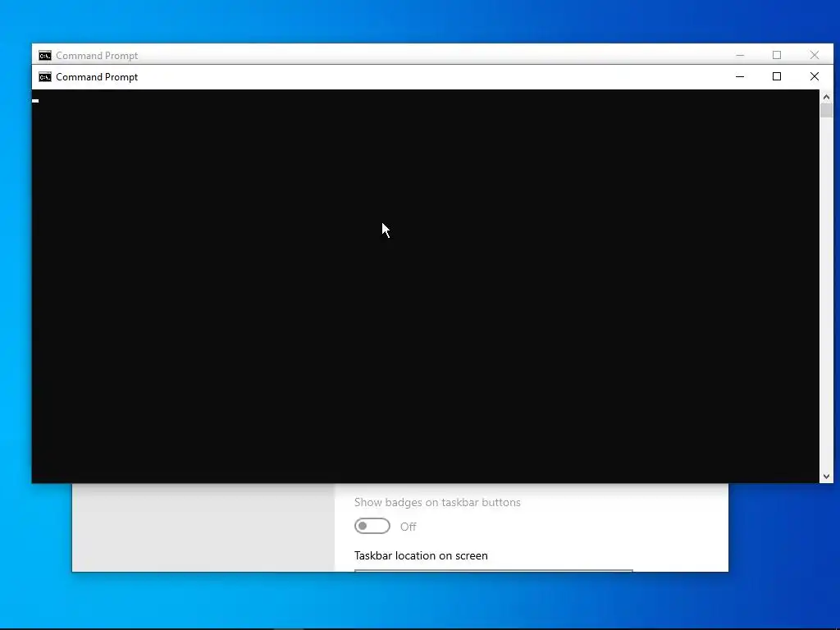Close the background Command Prompt window
Image resolution: width=840 pixels, height=630 pixels.
click(x=815, y=55)
